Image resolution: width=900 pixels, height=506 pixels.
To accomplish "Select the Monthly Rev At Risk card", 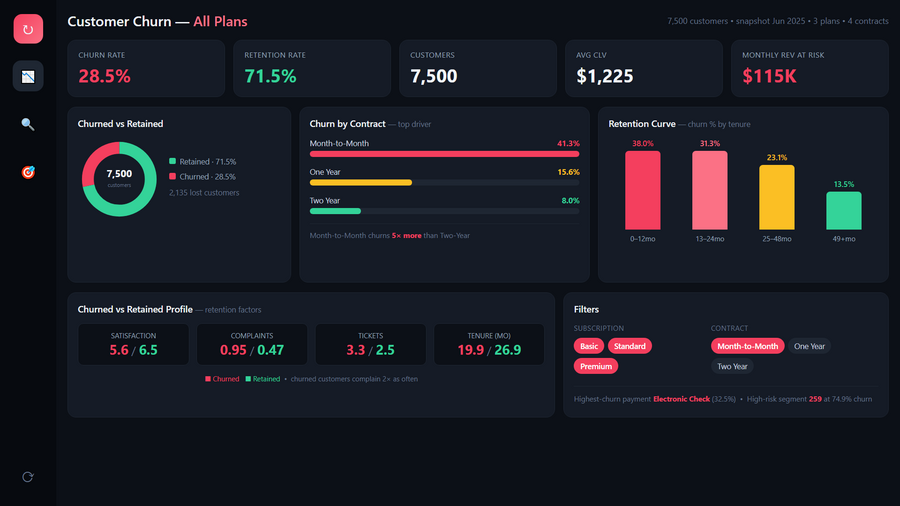I will (x=810, y=68).
